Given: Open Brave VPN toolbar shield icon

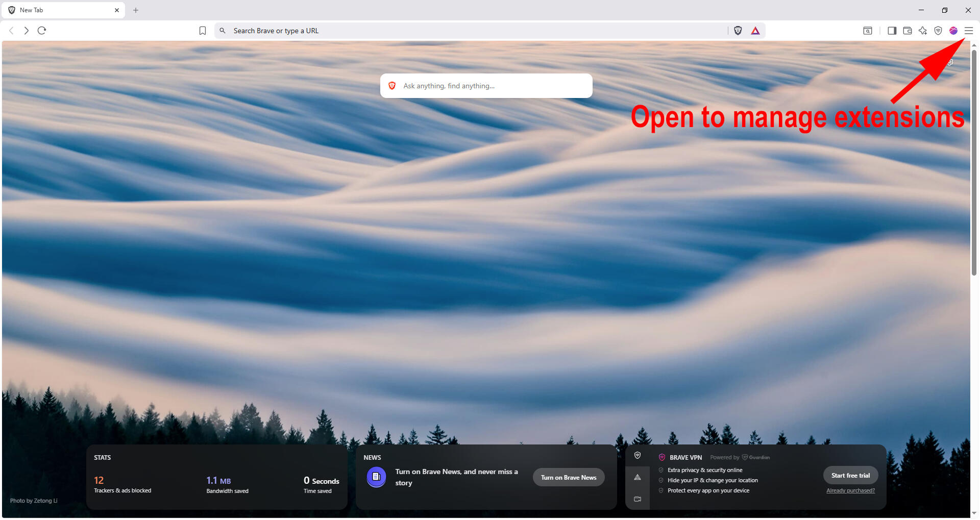Looking at the screenshot, I should click(938, 31).
